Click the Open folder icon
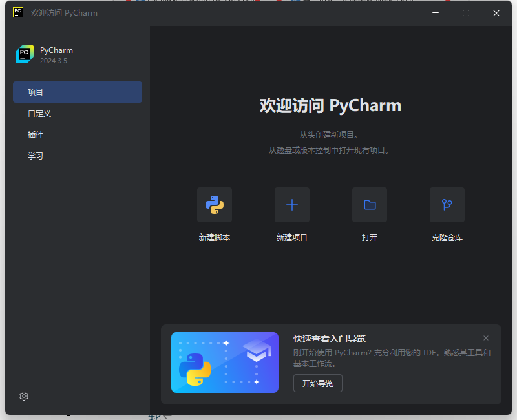This screenshot has height=420, width=517. [x=369, y=205]
